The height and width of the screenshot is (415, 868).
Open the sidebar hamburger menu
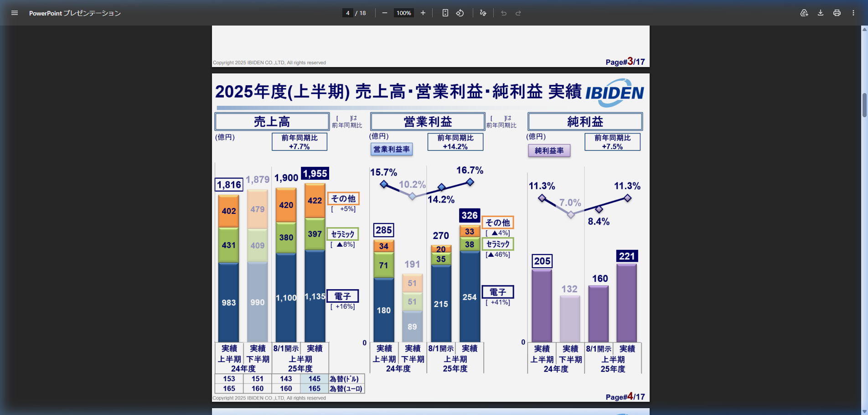tap(15, 13)
